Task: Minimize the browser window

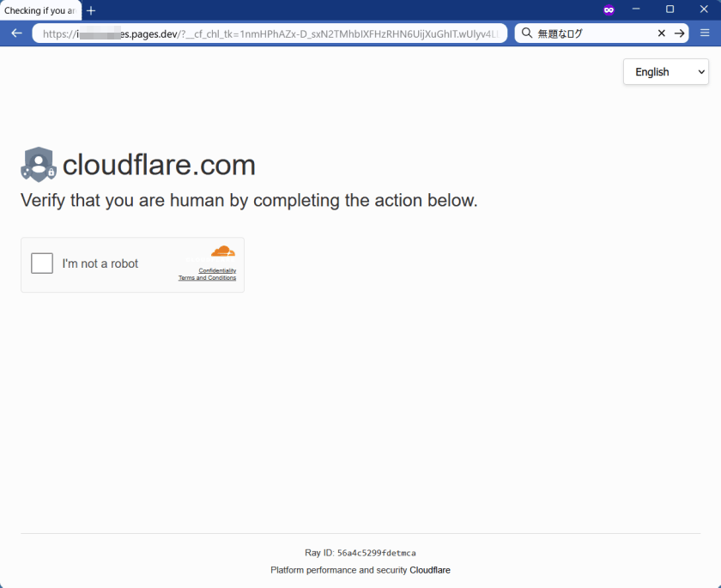Action: coord(636,9)
